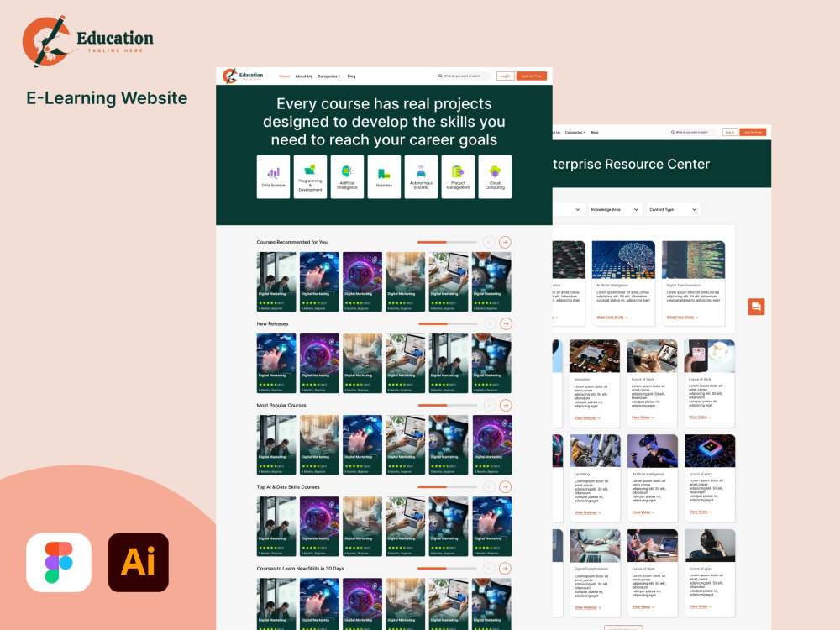
Task: Click the glowing chip Future of Work image
Action: (x=710, y=450)
